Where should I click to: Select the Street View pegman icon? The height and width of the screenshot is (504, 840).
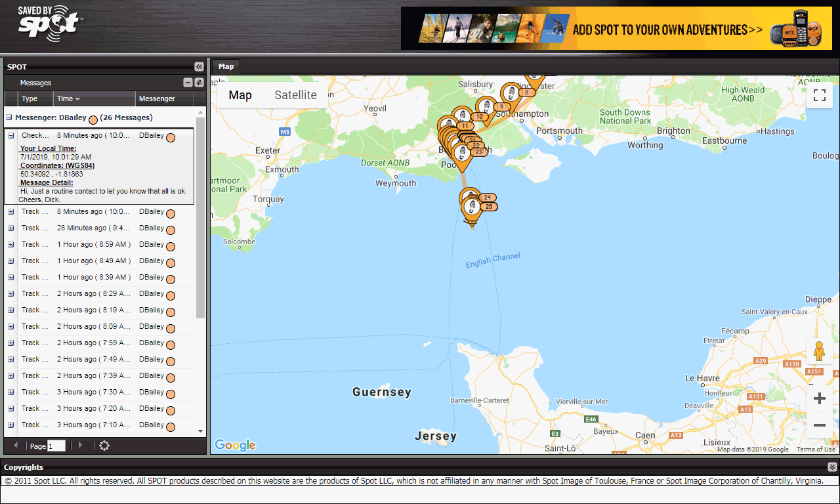coord(819,352)
